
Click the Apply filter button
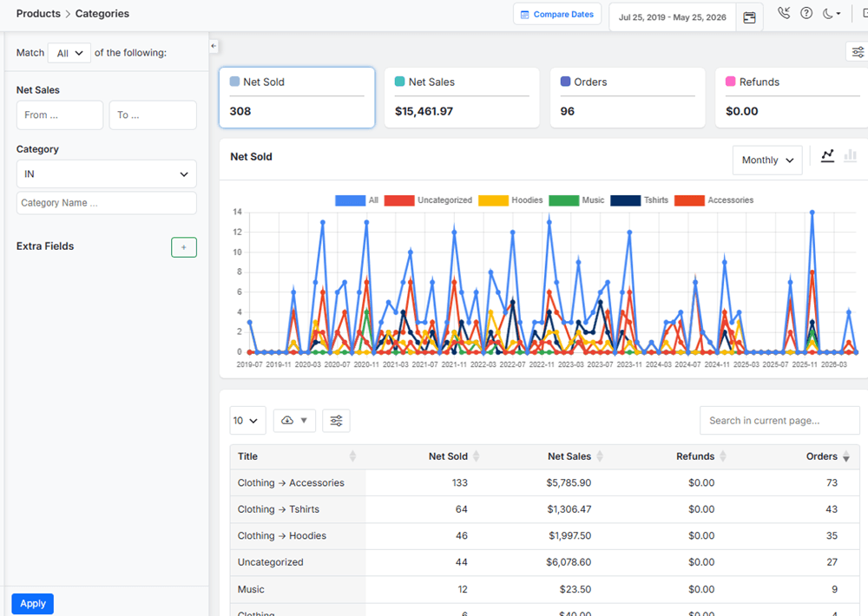coord(33,603)
